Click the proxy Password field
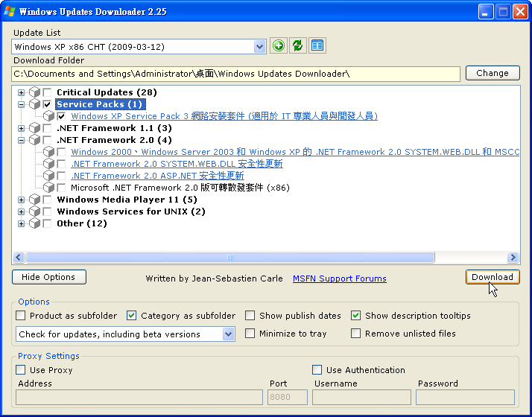Viewport: 532px width, 417px height. (x=465, y=397)
